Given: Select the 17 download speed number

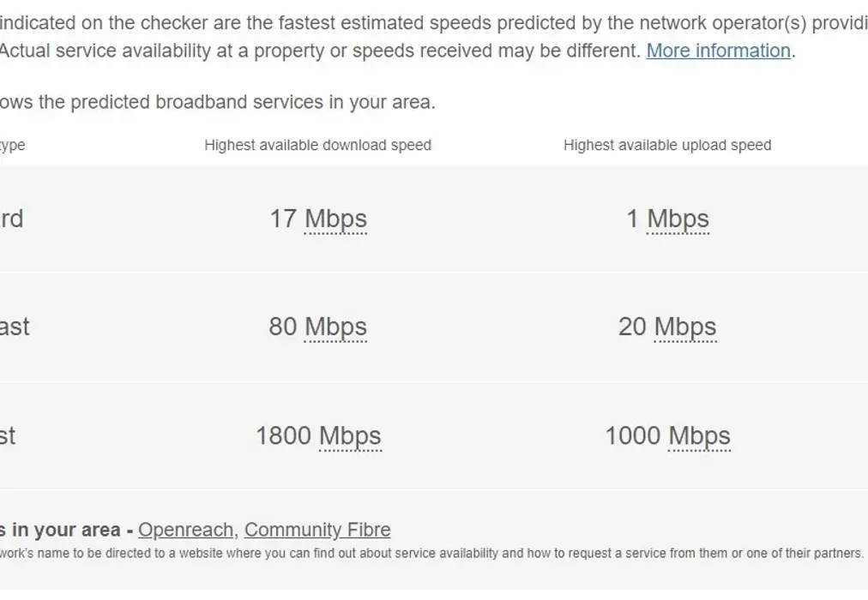Looking at the screenshot, I should click(x=283, y=219).
